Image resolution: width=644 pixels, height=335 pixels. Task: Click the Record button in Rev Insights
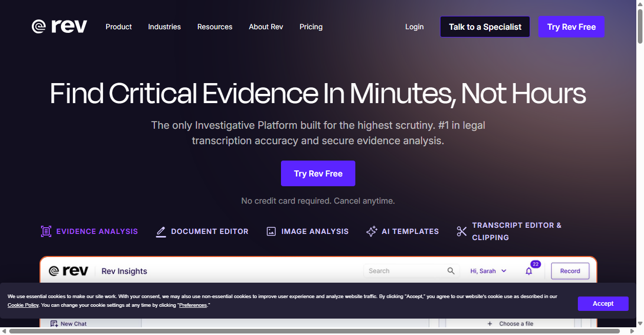point(570,271)
